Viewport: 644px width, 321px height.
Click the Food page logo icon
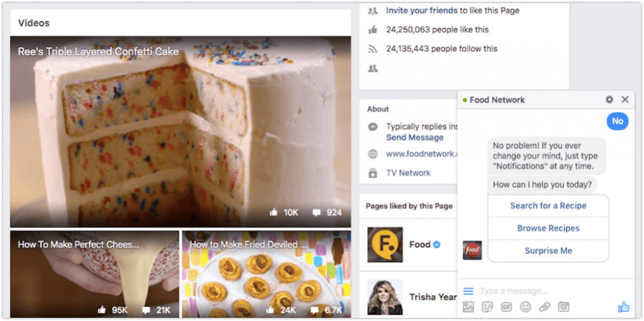coord(385,245)
